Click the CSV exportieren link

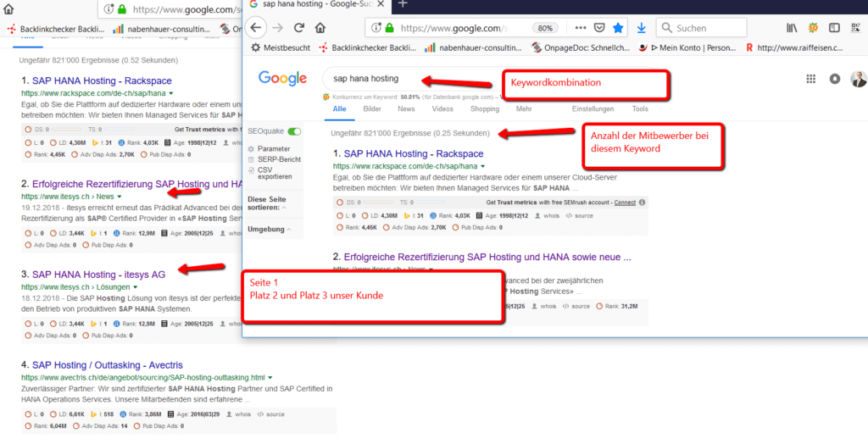tap(270, 175)
